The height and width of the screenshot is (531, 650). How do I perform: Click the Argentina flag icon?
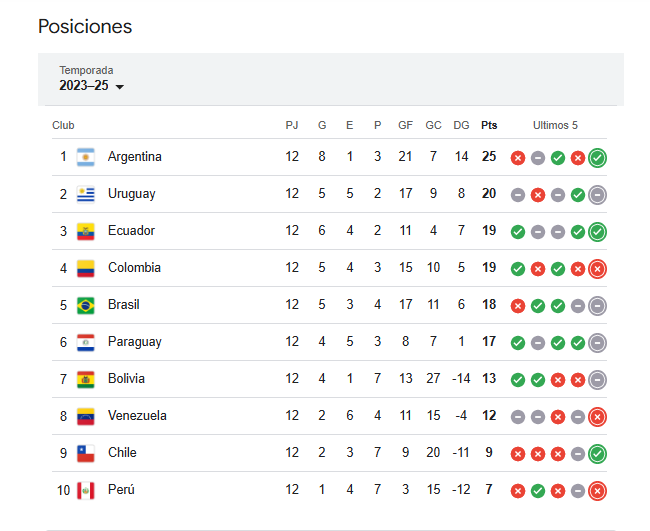point(86,157)
